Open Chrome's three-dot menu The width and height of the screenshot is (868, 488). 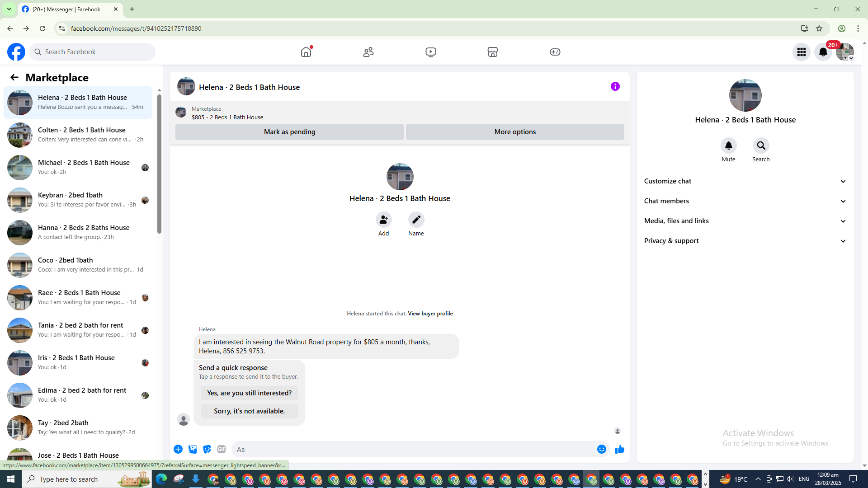(x=858, y=28)
